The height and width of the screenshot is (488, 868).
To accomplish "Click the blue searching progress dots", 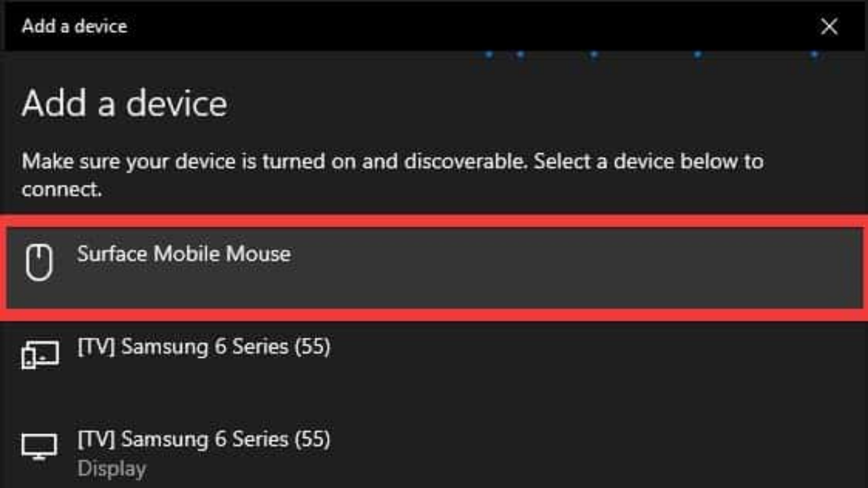I will coord(651,54).
